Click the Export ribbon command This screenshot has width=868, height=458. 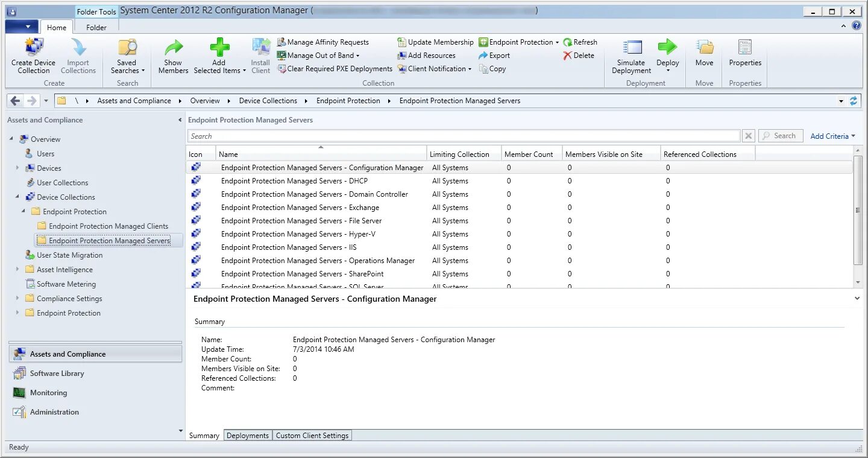(x=494, y=56)
